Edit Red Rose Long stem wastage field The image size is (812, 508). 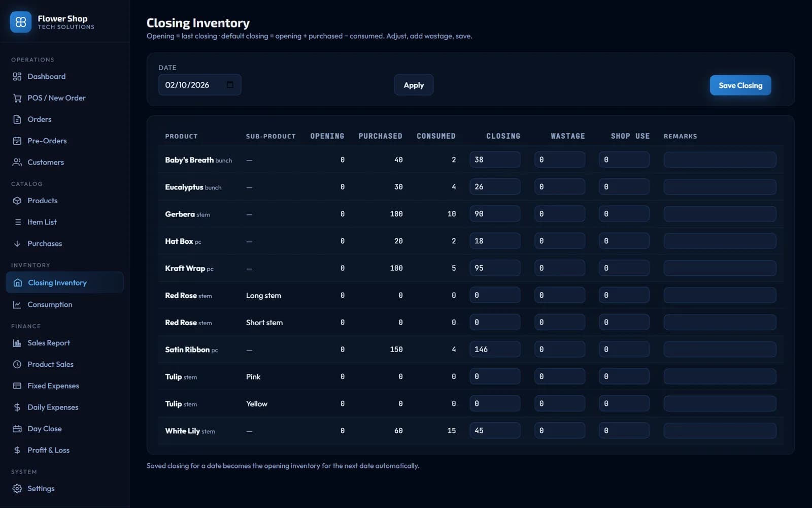(x=560, y=295)
